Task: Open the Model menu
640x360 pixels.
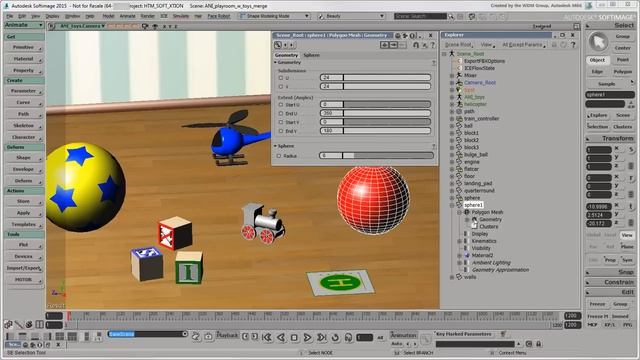Action: [108, 16]
